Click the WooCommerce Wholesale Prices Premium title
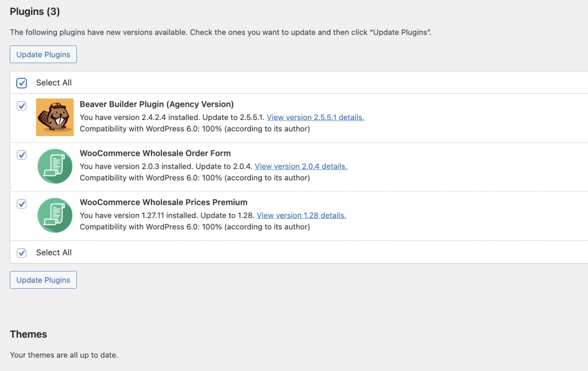The height and width of the screenshot is (371, 588). point(164,202)
